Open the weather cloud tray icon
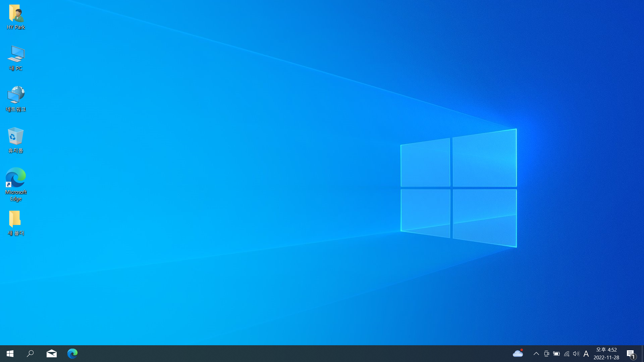 518,353
